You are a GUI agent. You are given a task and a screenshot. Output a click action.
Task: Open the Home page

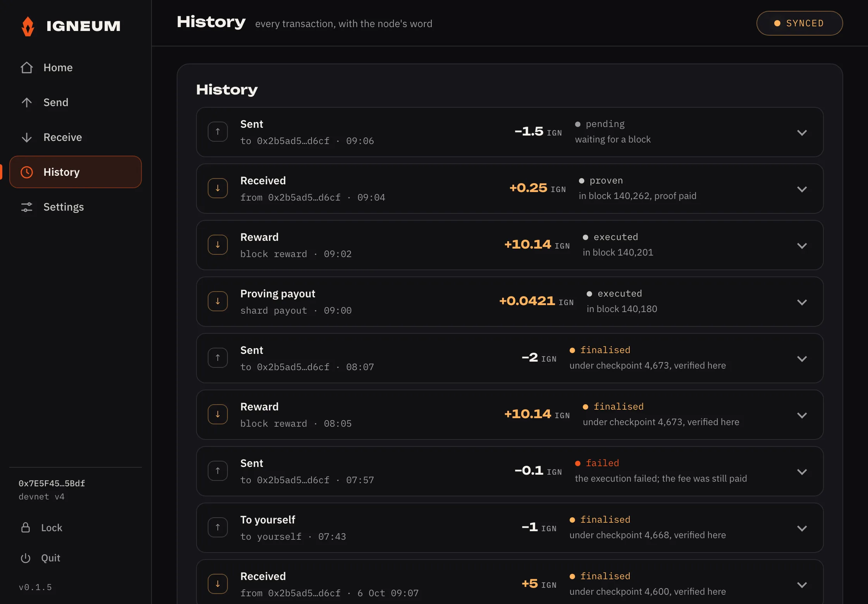(x=76, y=68)
